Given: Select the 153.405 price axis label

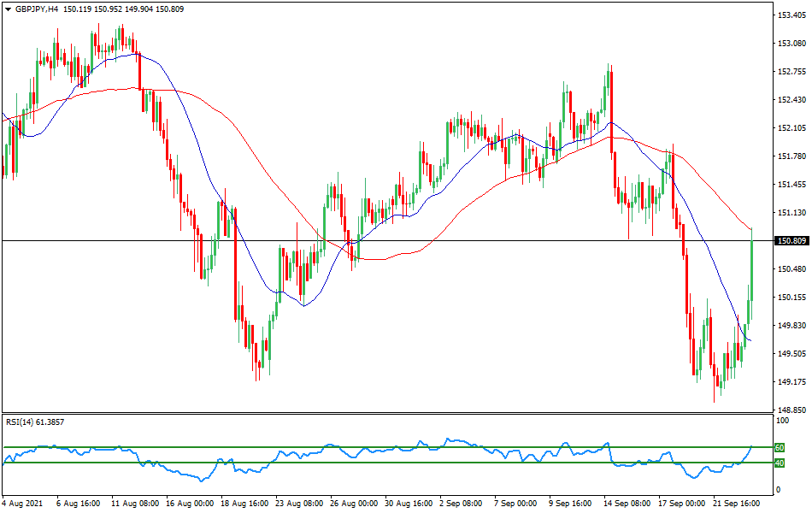Looking at the screenshot, I should tap(791, 15).
